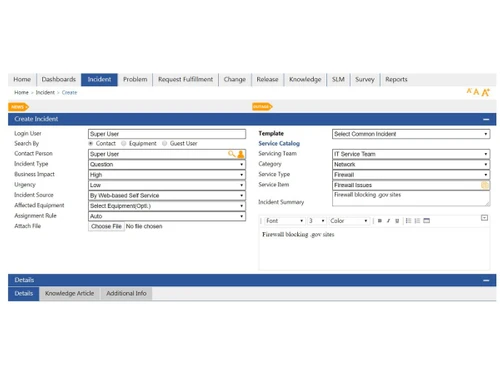Open the SLM menu tab
The image size is (500, 375).
pyautogui.click(x=338, y=80)
